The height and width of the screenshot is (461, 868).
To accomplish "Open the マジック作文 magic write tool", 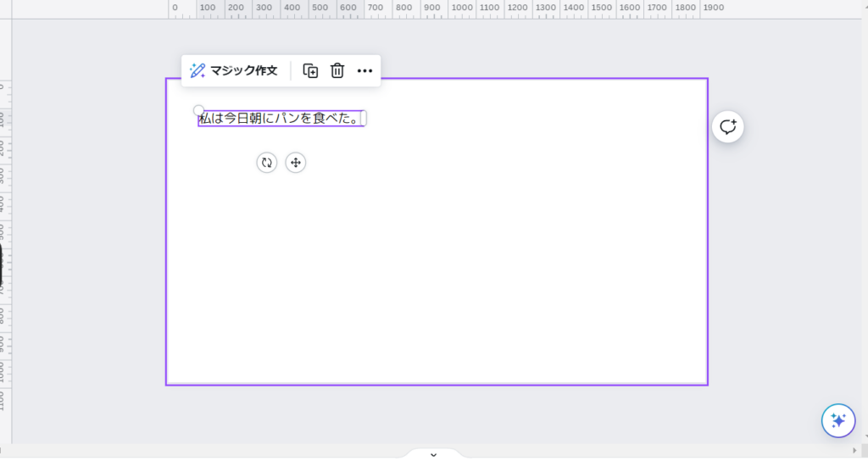I will [x=234, y=71].
